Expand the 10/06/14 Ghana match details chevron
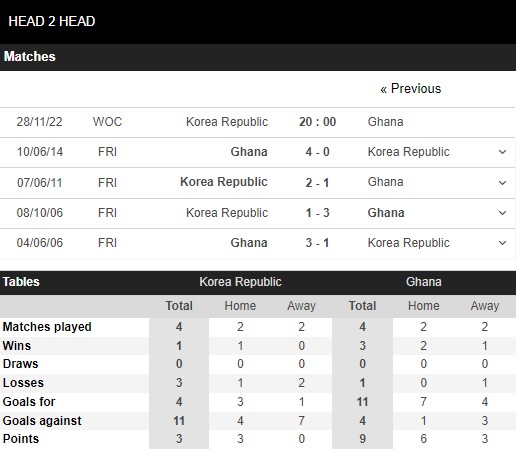This screenshot has height=455, width=518. point(502,152)
